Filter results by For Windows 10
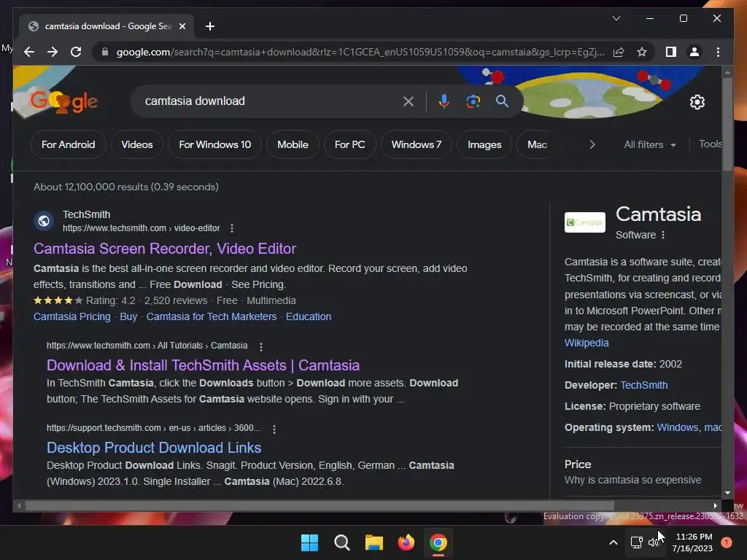This screenshot has height=560, width=747. pyautogui.click(x=215, y=144)
